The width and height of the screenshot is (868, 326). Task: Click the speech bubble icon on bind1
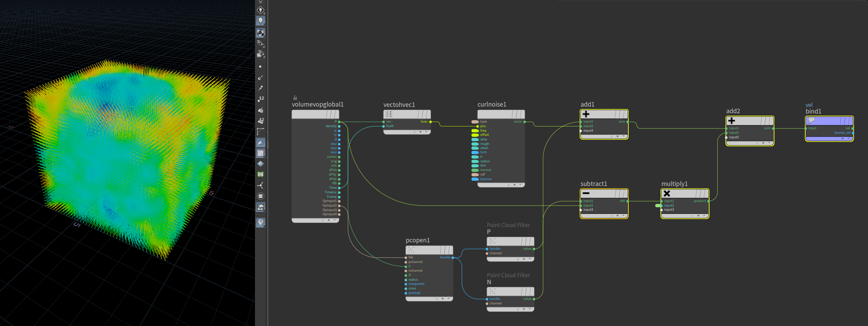click(811, 121)
